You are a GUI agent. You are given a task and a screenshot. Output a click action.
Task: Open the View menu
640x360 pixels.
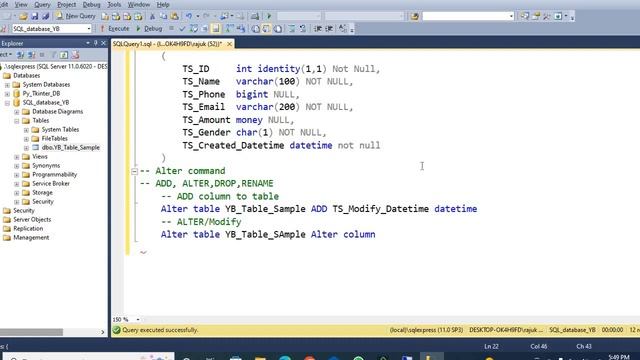click(21, 4)
